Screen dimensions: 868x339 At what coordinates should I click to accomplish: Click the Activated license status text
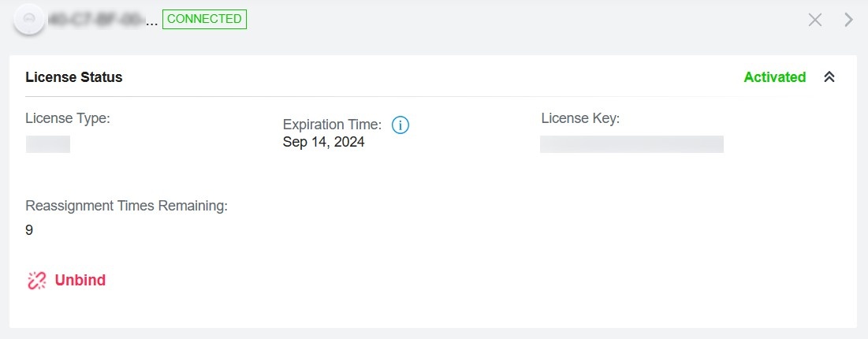pos(774,77)
